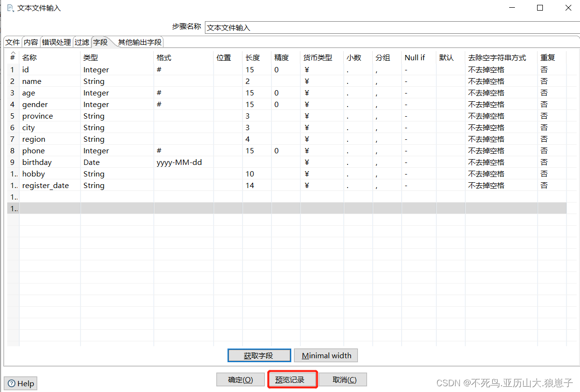Viewport: 580px width, 392px height.
Task: Click the 名称 column header
Action: [50, 57]
